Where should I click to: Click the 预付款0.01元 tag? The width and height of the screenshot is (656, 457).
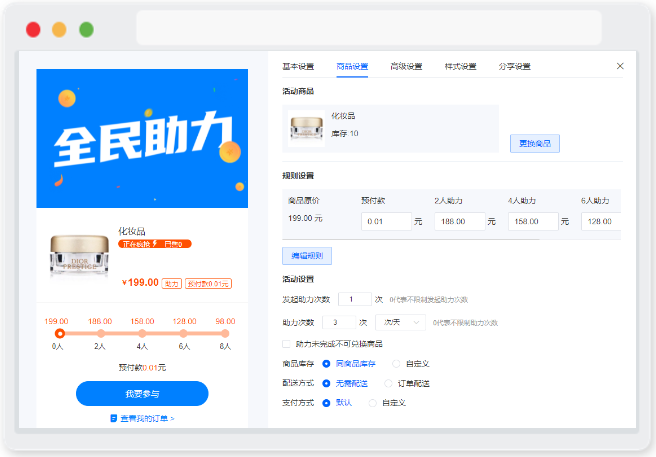tap(208, 284)
